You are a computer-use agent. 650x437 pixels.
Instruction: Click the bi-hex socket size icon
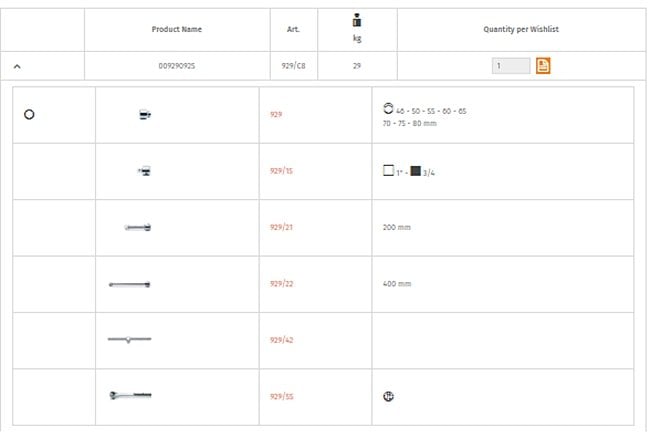[x=388, y=109]
